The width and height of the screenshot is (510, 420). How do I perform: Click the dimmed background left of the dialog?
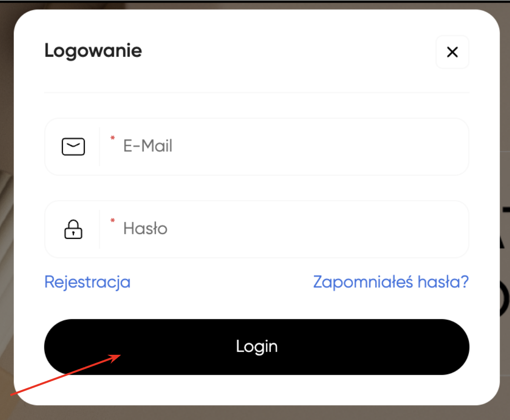(x=7, y=208)
